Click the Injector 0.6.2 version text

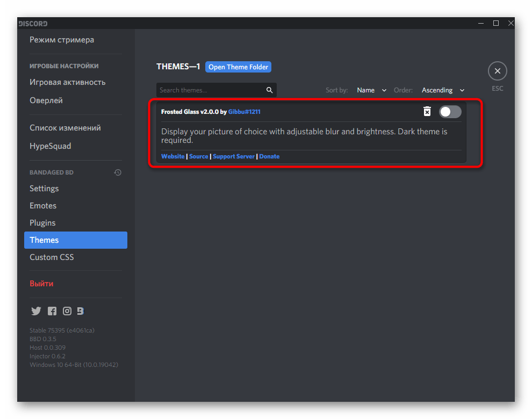47,356
